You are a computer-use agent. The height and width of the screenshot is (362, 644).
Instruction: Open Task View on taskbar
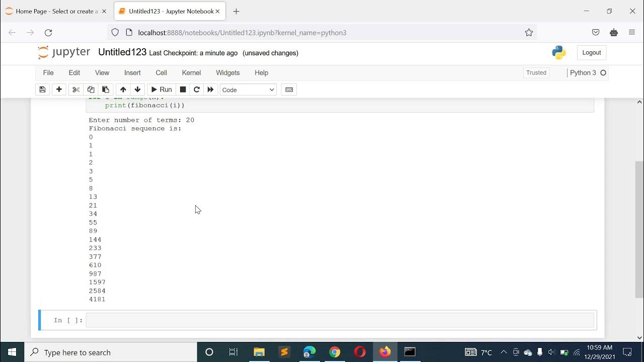pyautogui.click(x=233, y=352)
